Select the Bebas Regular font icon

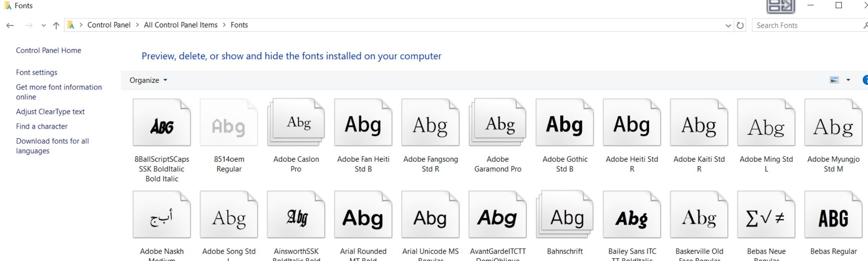click(x=833, y=215)
